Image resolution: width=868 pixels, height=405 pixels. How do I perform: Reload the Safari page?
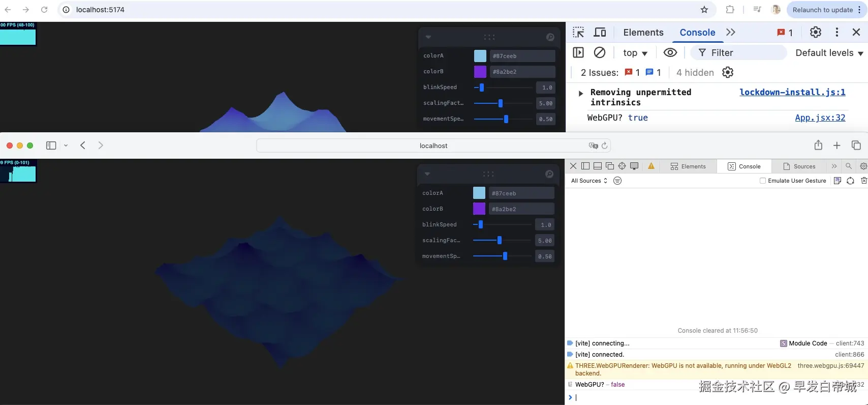point(604,146)
